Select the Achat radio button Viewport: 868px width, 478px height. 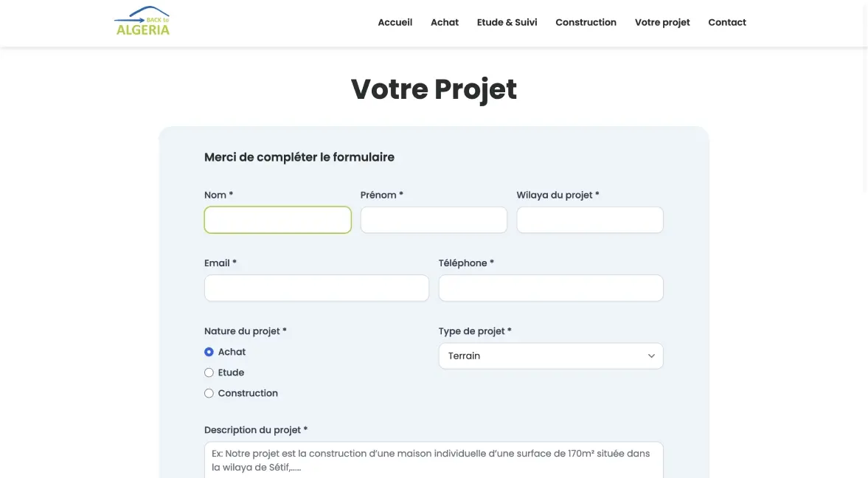209,353
